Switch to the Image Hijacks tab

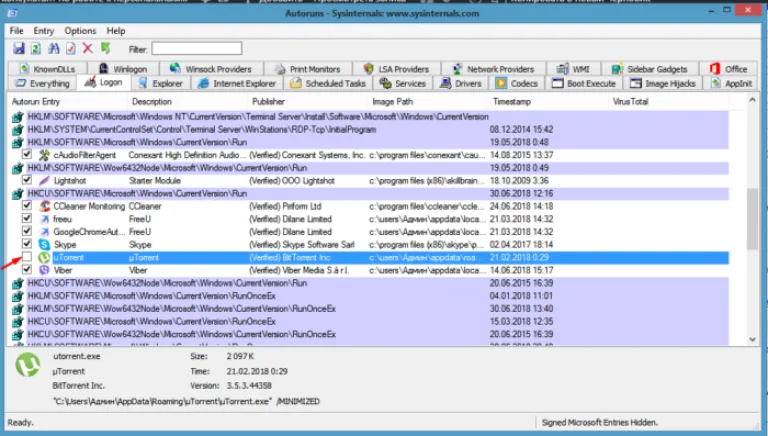click(663, 84)
